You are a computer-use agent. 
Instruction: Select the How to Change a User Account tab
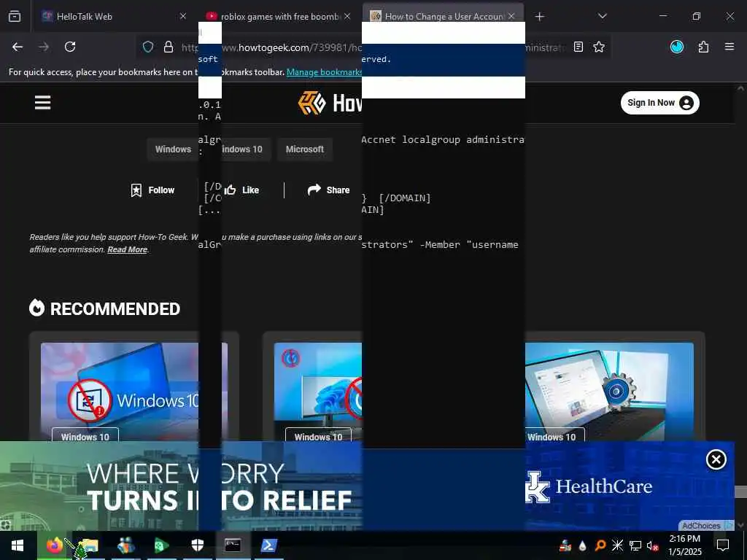443,17
